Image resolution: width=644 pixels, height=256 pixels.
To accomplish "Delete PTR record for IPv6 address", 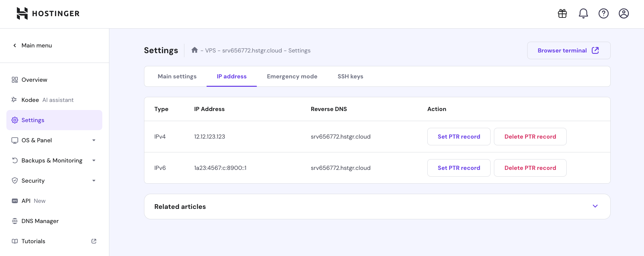I will [x=530, y=168].
